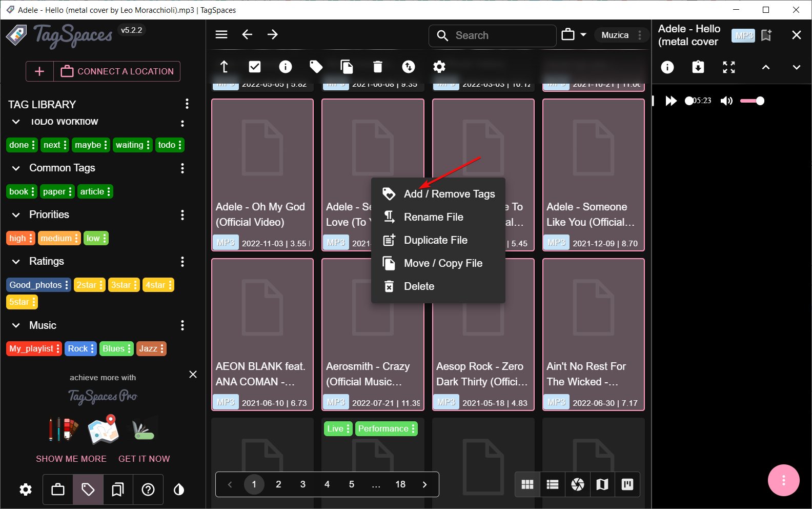Go to page 2 of file list
The height and width of the screenshot is (509, 812).
click(278, 484)
